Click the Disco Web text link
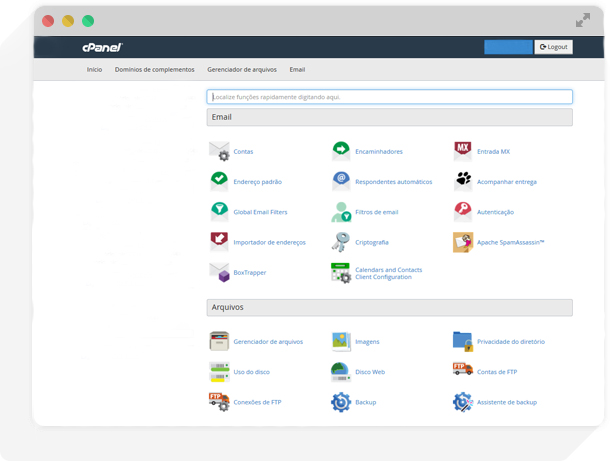The height and width of the screenshot is (461, 610). [x=370, y=372]
